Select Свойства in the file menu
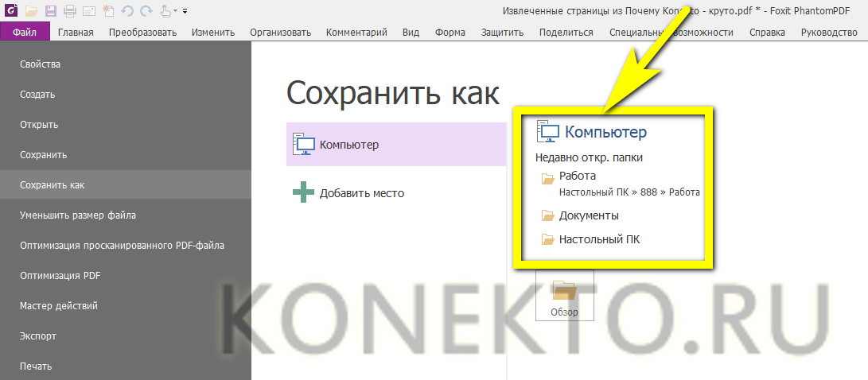Image resolution: width=868 pixels, height=380 pixels. coord(40,64)
